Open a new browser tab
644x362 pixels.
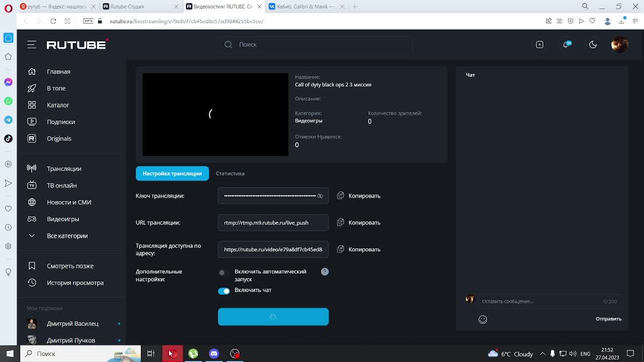tap(355, 7)
